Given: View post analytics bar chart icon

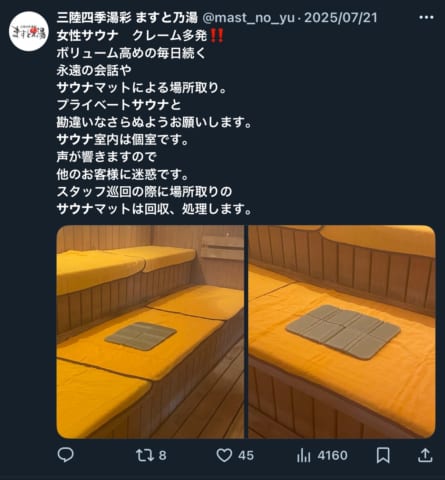Looking at the screenshot, I should 303,455.
